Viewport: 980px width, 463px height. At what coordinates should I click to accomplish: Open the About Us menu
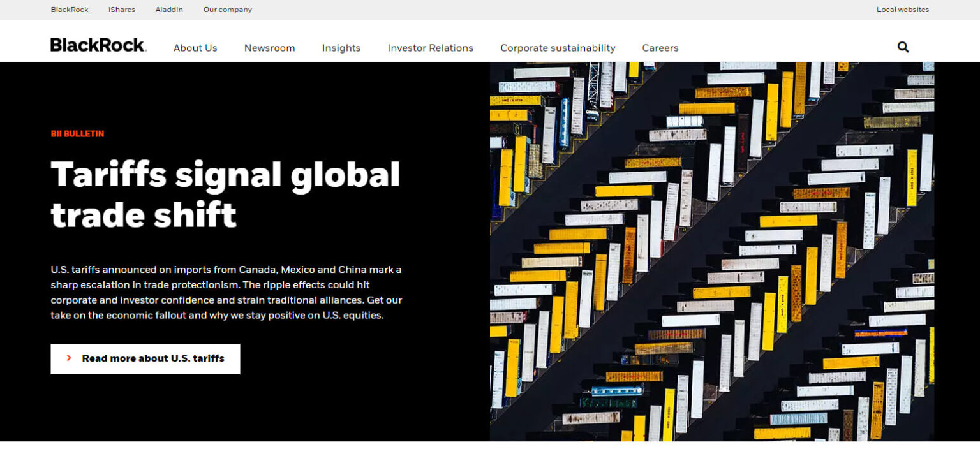[x=195, y=48]
